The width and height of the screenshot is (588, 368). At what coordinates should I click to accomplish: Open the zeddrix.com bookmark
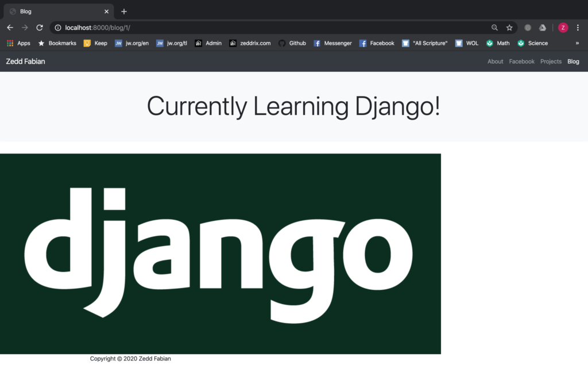(x=250, y=43)
